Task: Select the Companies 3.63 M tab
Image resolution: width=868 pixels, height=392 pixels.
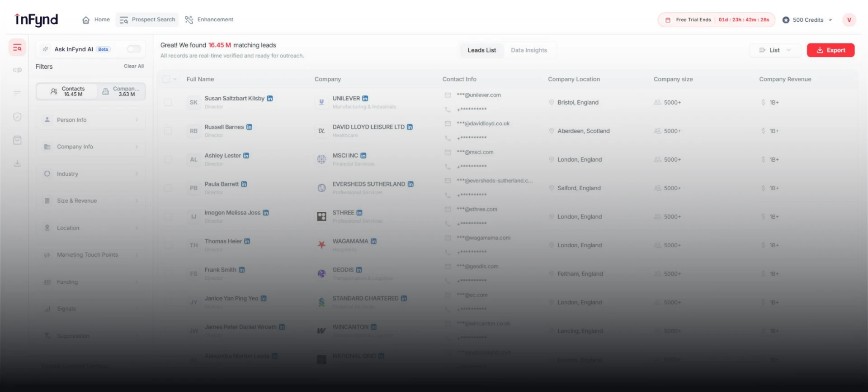Action: tap(121, 91)
